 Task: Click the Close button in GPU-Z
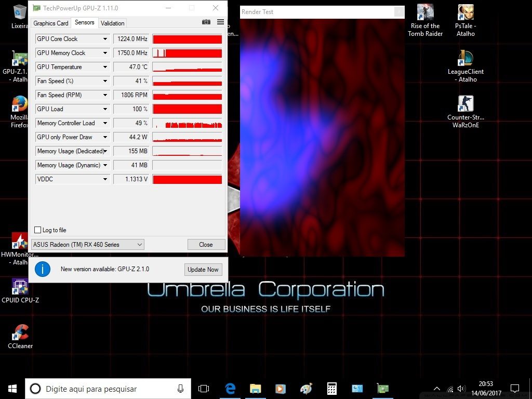(x=206, y=245)
